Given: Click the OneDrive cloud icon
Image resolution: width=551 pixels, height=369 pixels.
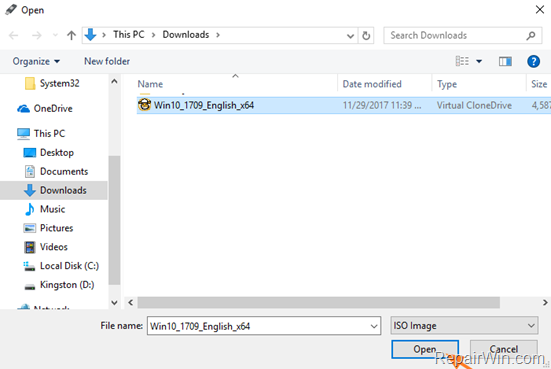Looking at the screenshot, I should [x=24, y=109].
